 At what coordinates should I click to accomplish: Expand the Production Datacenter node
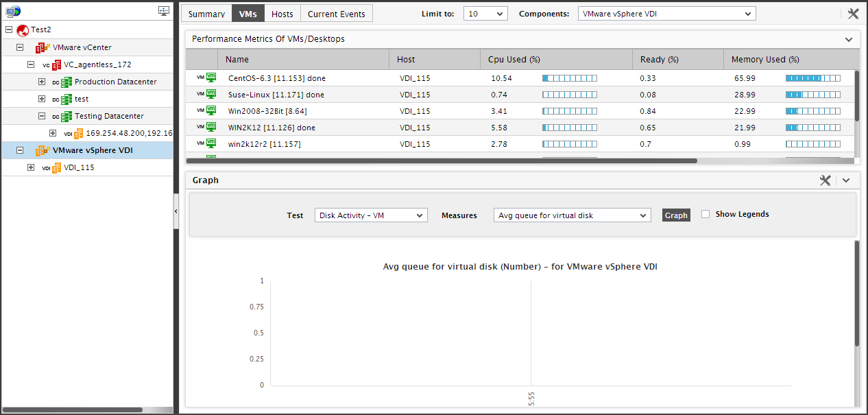pos(42,82)
